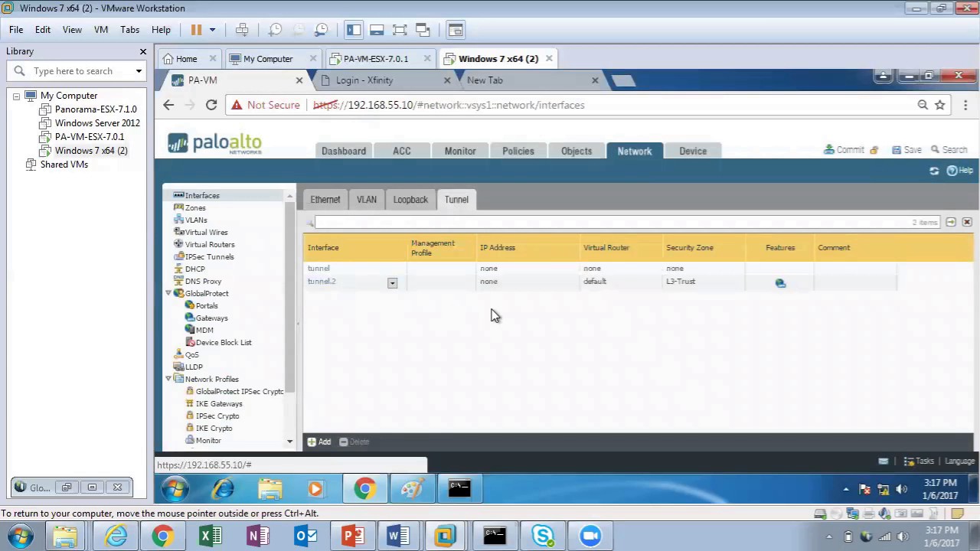Open the VMware Help menu

coord(161,30)
